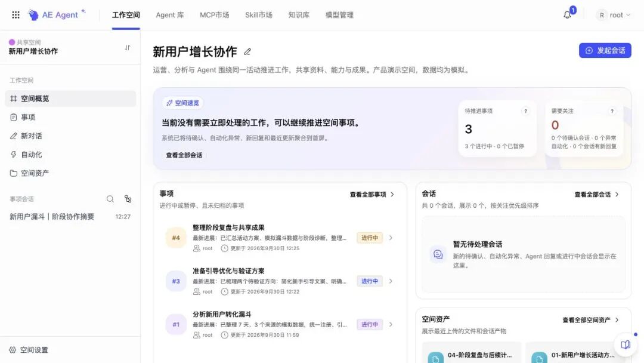Open the 01-新用户增长活动方… asset card

(x=575, y=353)
